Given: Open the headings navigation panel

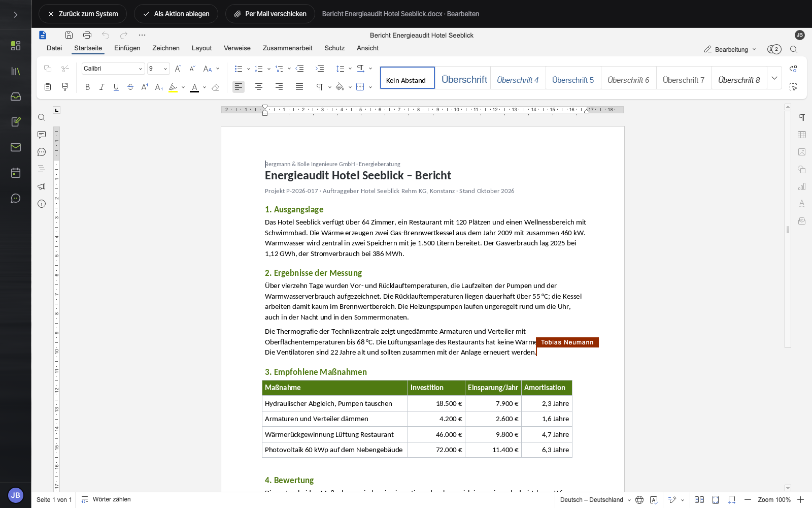Looking at the screenshot, I should pyautogui.click(x=42, y=169).
